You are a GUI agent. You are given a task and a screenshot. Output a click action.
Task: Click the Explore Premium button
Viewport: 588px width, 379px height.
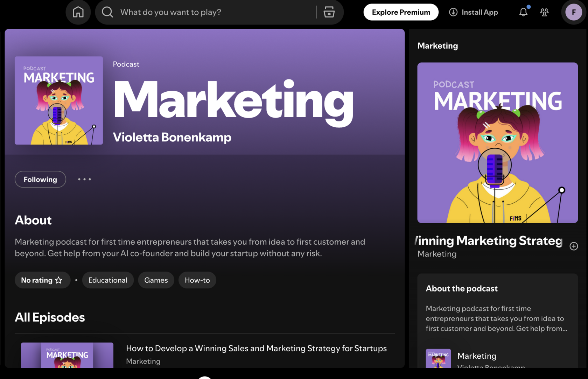(401, 12)
